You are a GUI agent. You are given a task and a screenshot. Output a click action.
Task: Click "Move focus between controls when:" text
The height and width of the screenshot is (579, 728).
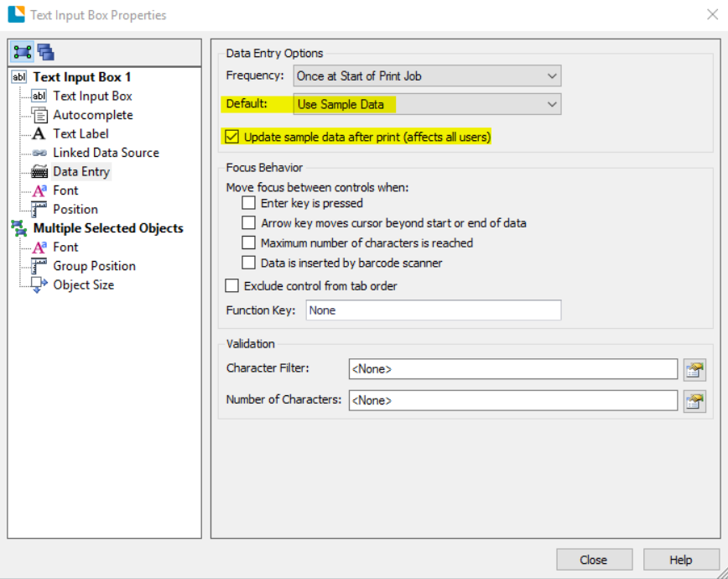point(318,187)
